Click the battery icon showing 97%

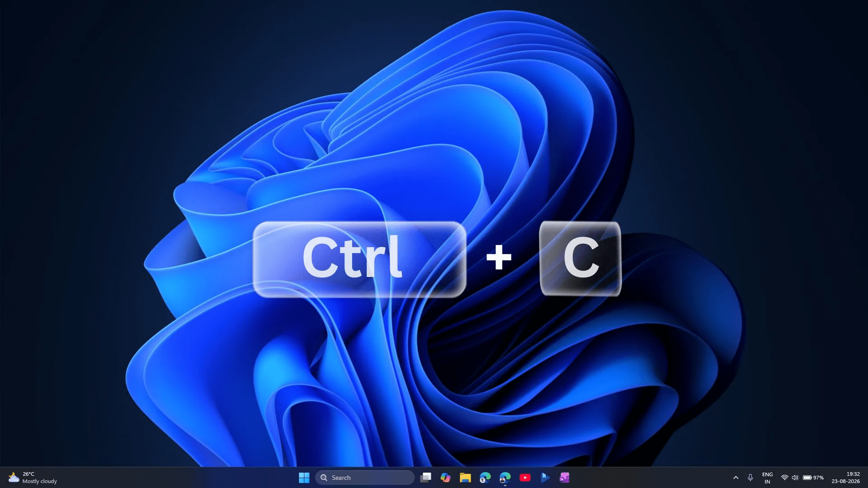813,478
